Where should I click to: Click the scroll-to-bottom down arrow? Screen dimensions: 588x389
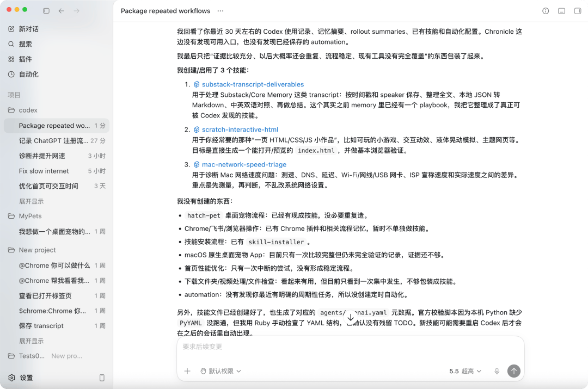click(x=351, y=317)
